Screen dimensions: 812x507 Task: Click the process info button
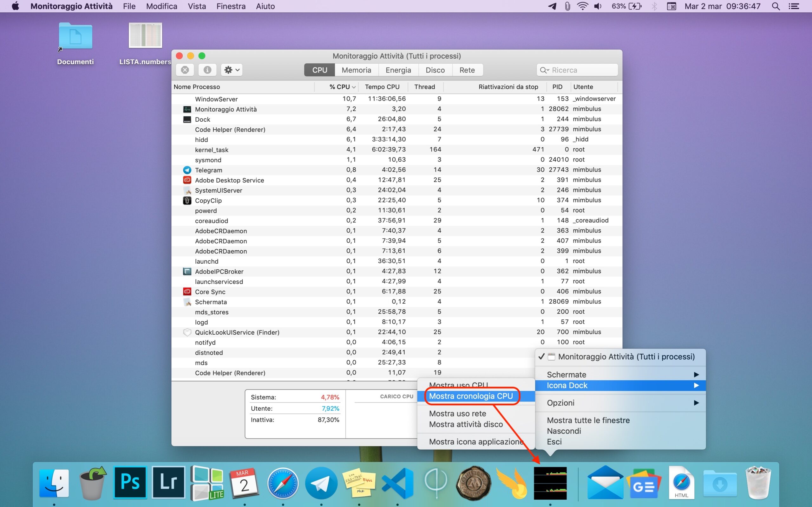click(207, 70)
